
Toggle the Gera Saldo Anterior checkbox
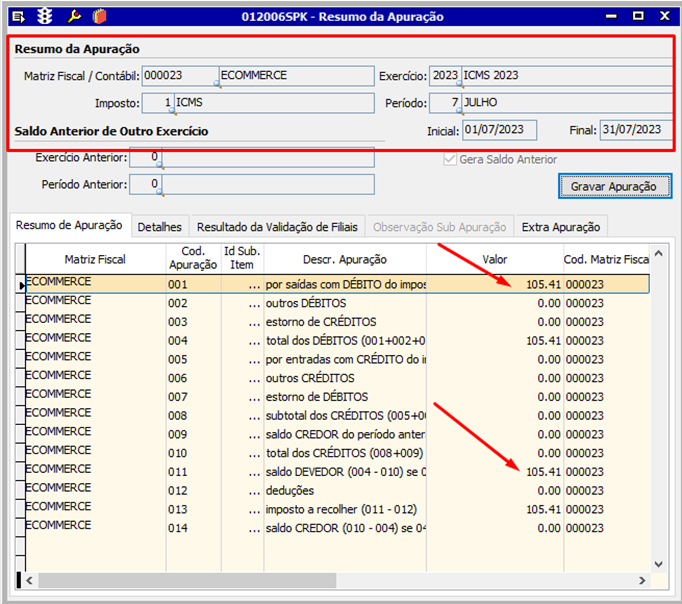click(450, 159)
